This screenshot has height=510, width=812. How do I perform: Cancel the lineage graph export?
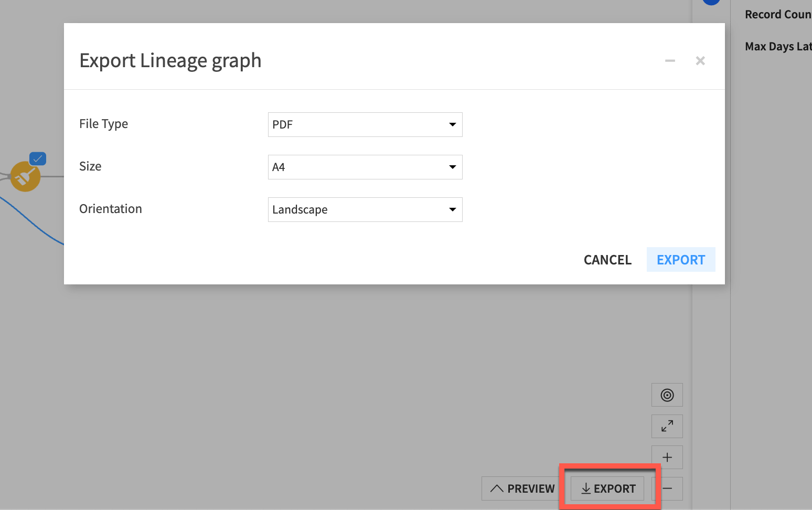click(x=607, y=259)
